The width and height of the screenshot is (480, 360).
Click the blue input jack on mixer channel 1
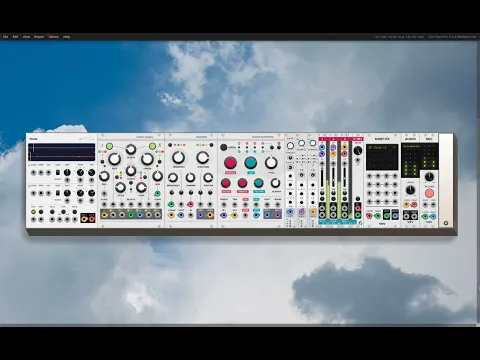point(322,147)
